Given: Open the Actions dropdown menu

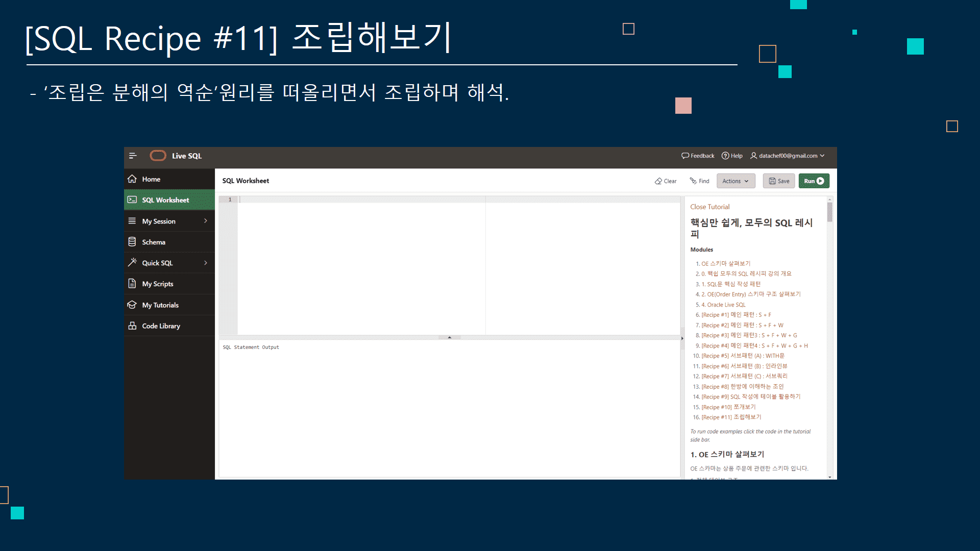Looking at the screenshot, I should click(736, 181).
